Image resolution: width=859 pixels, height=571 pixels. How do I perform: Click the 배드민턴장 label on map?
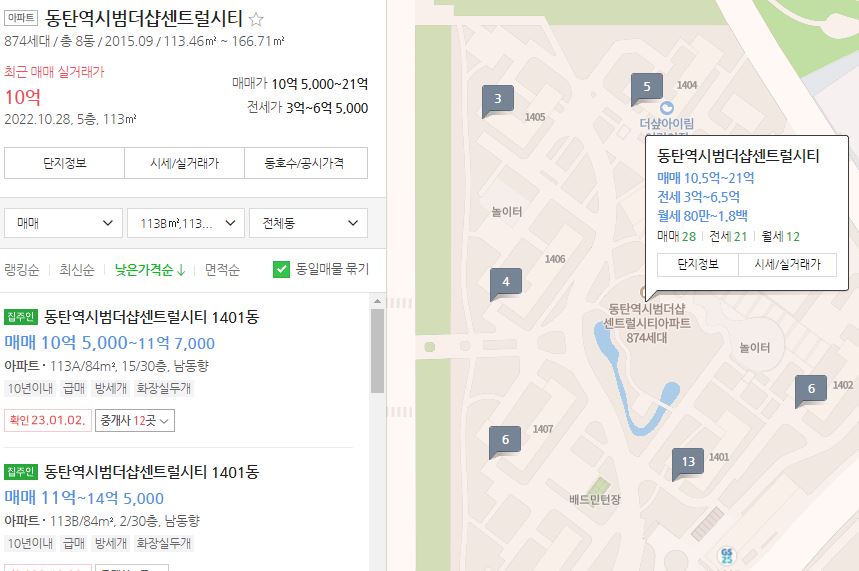pyautogui.click(x=594, y=500)
